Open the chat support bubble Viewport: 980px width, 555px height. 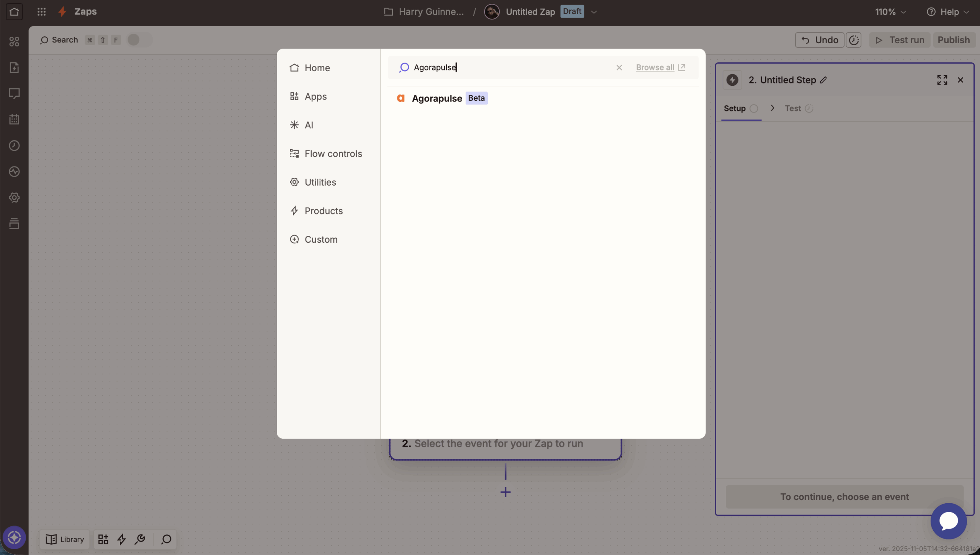coord(948,521)
